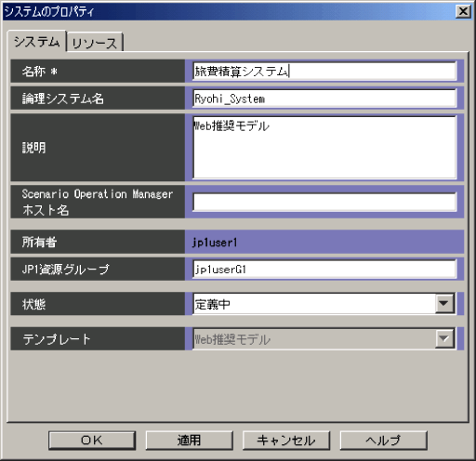Click the 状態 label
This screenshot has width=476, height=461.
[x=33, y=304]
